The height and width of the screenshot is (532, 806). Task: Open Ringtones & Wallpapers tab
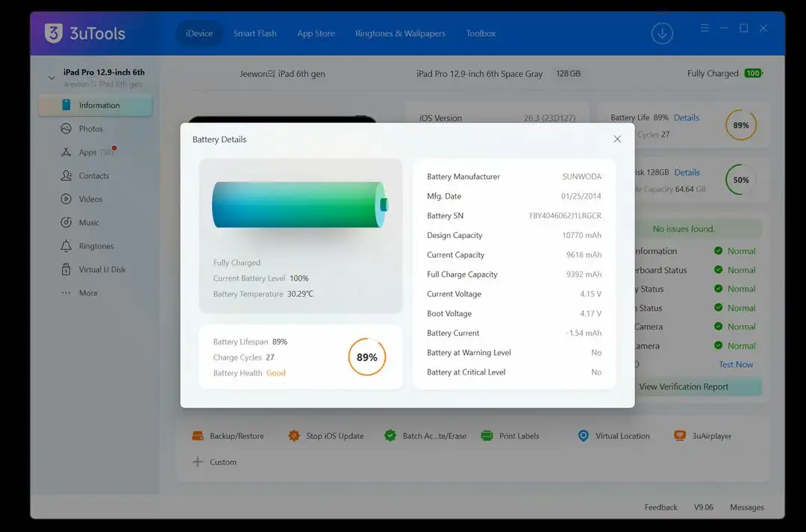[401, 34]
